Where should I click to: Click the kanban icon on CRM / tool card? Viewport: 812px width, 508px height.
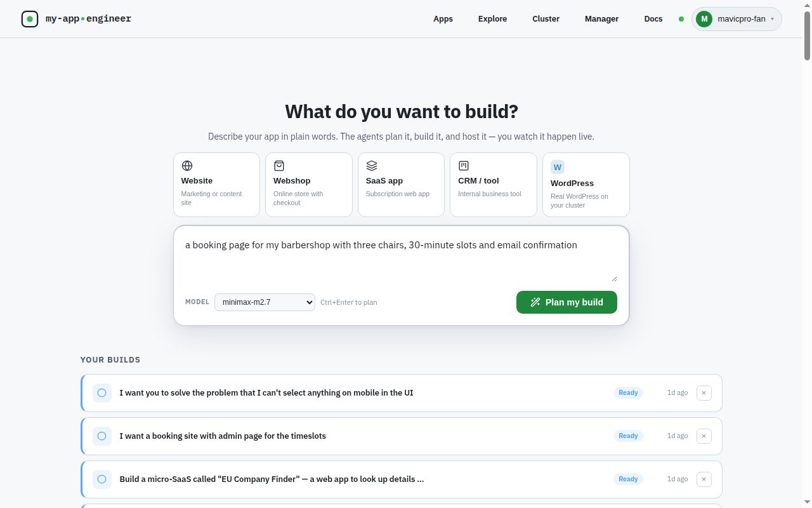(464, 166)
